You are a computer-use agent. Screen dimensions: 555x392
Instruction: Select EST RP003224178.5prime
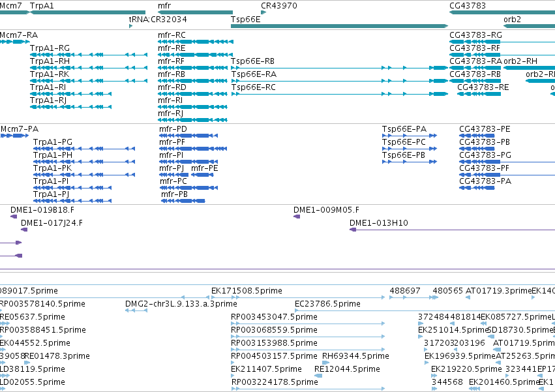point(308,389)
